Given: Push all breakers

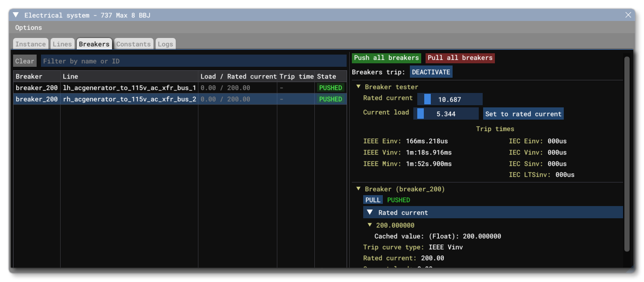Looking at the screenshot, I should 386,58.
